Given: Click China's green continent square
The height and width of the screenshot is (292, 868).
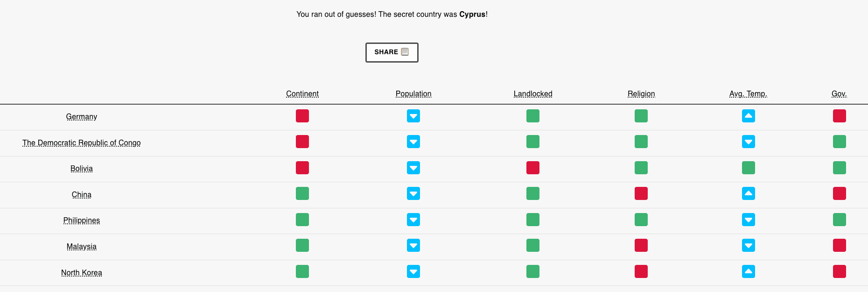Looking at the screenshot, I should click(x=302, y=193).
